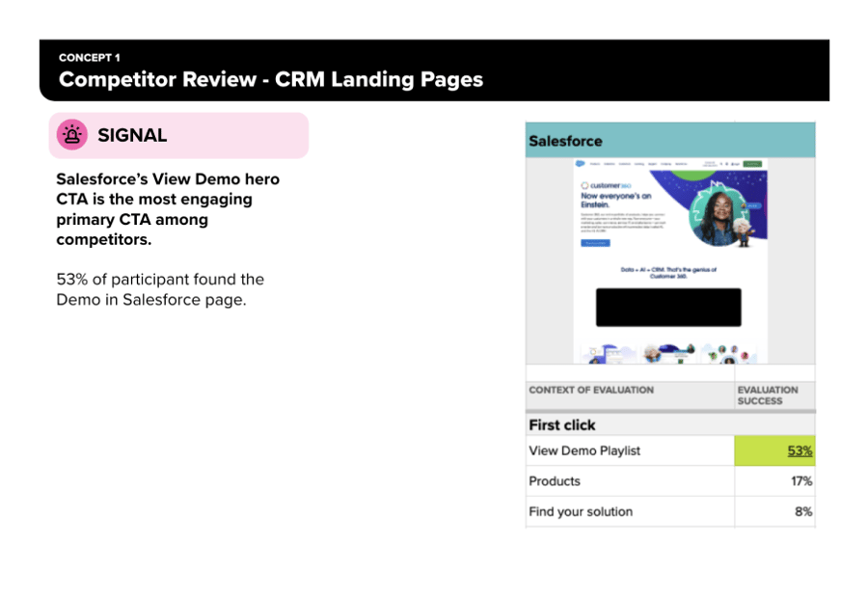
Task: Click the 53% underlined link
Action: click(800, 450)
